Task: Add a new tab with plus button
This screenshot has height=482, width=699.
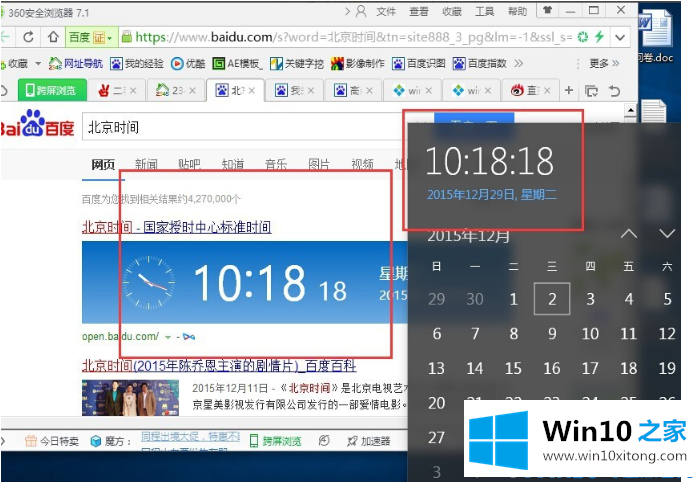Action: tap(569, 91)
